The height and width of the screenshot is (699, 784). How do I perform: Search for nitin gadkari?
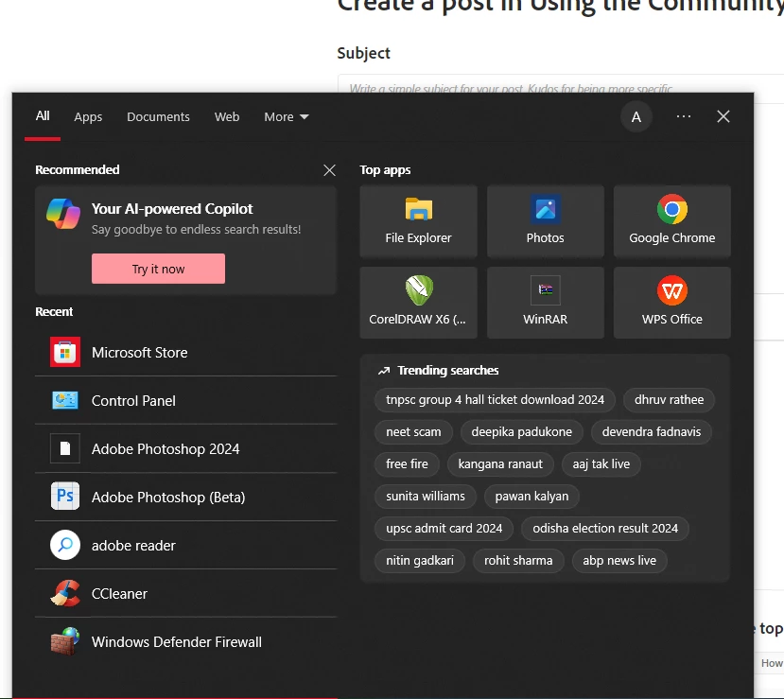(420, 561)
